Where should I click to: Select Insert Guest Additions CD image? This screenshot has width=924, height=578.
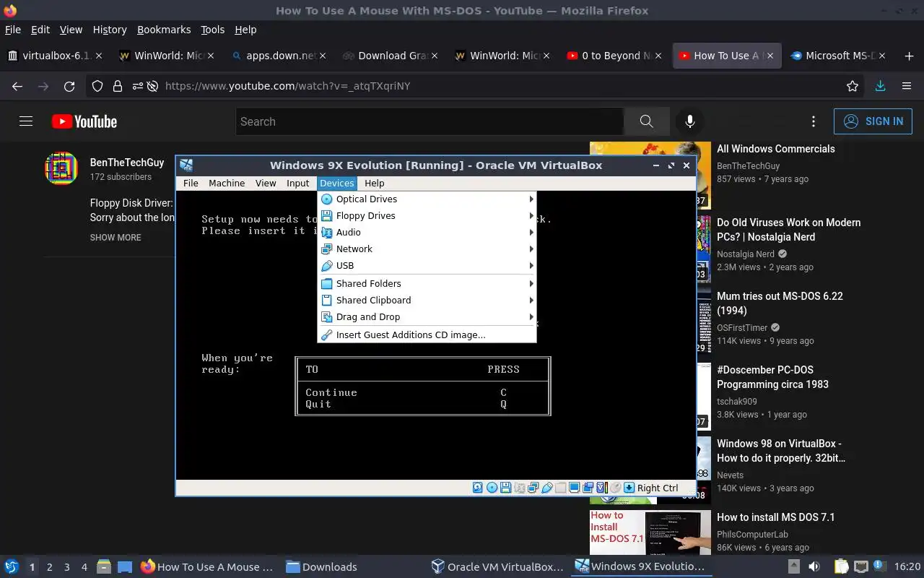click(x=427, y=335)
